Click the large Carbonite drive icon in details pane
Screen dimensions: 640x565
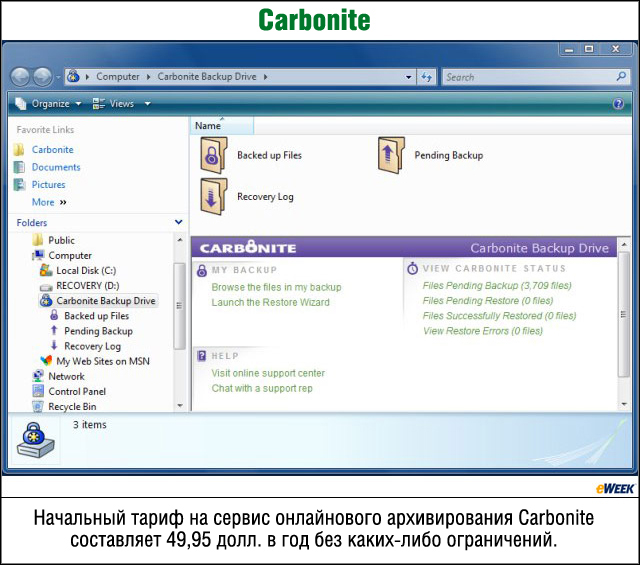tap(36, 440)
